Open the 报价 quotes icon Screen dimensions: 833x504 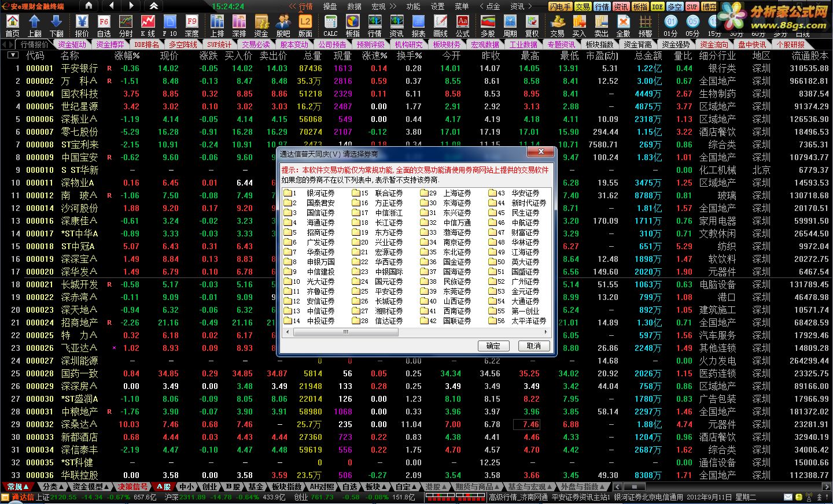click(82, 26)
